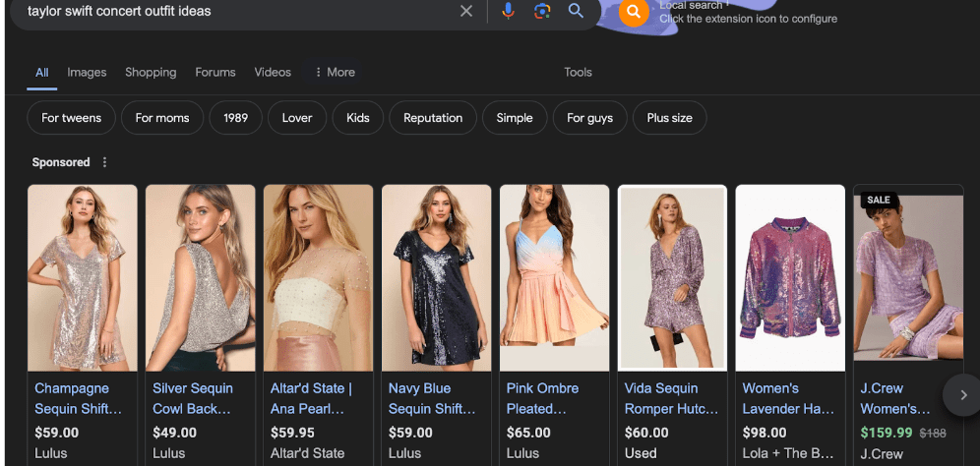The width and height of the screenshot is (980, 466).
Task: Clear the search box with the X icon
Action: point(466,11)
